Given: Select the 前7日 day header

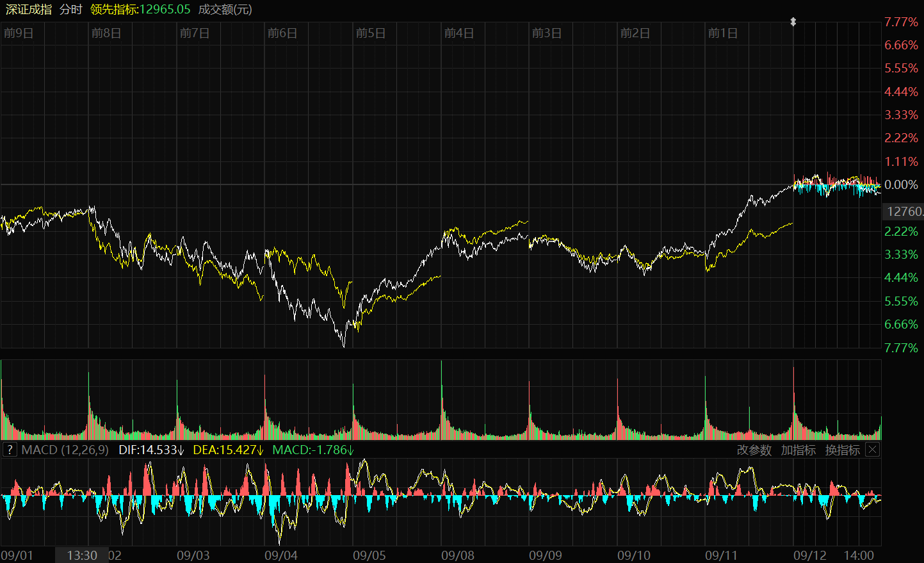Looking at the screenshot, I should [x=195, y=33].
